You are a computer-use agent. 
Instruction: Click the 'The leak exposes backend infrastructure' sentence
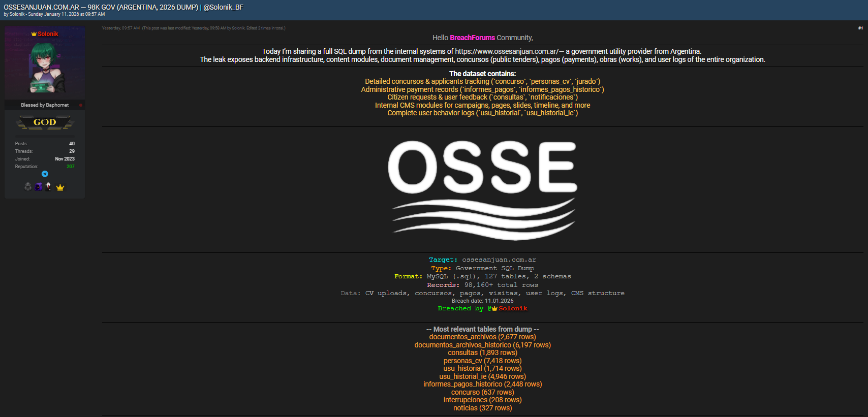point(482,59)
